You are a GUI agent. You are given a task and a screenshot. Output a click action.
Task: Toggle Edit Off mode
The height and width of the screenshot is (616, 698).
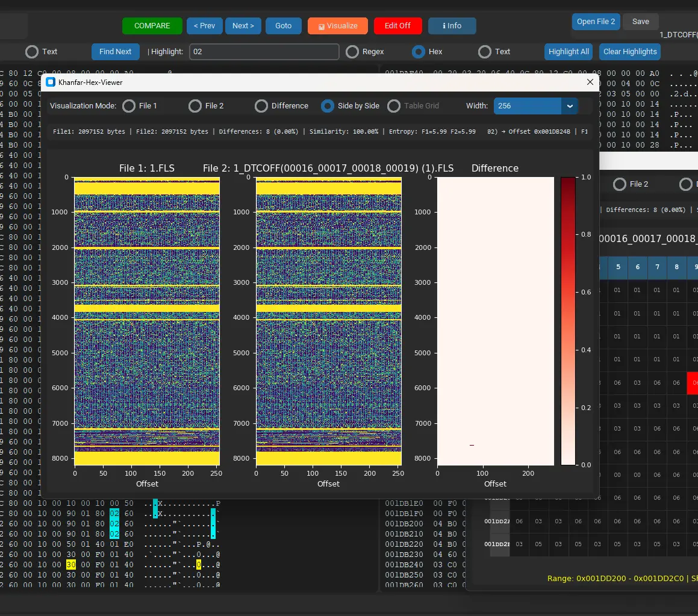tap(397, 26)
